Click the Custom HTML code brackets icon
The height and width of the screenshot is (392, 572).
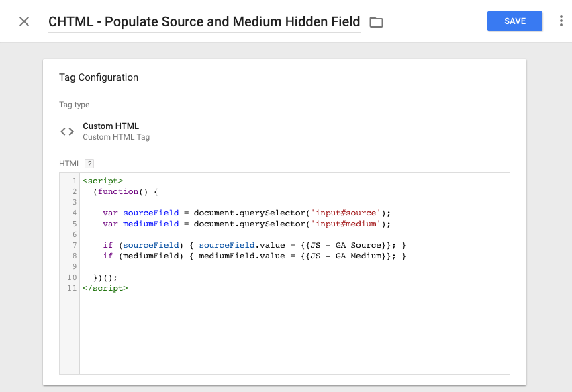[x=67, y=132]
